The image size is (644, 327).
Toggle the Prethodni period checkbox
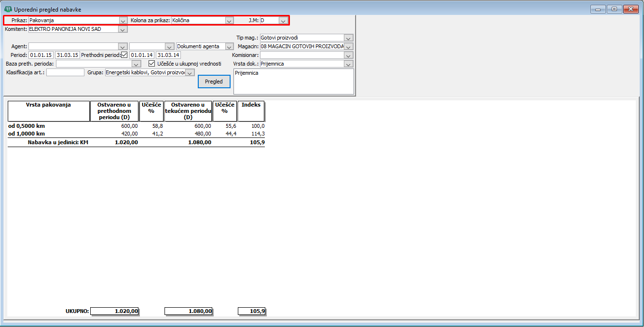pyautogui.click(x=124, y=55)
